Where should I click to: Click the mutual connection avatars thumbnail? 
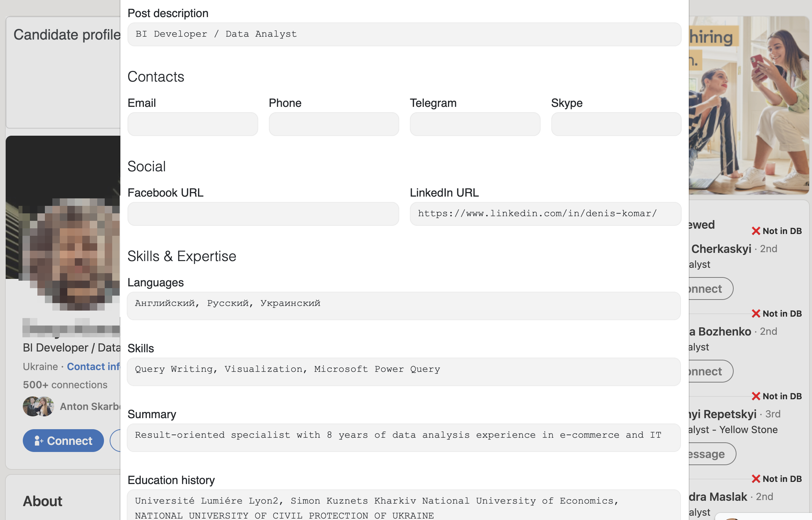pyautogui.click(x=38, y=406)
